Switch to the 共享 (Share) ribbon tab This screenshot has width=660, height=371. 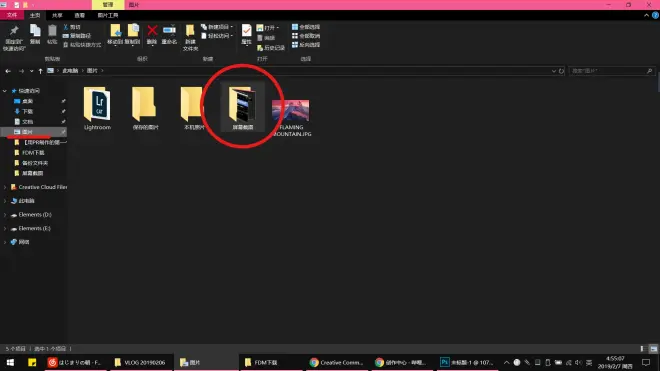tap(57, 15)
